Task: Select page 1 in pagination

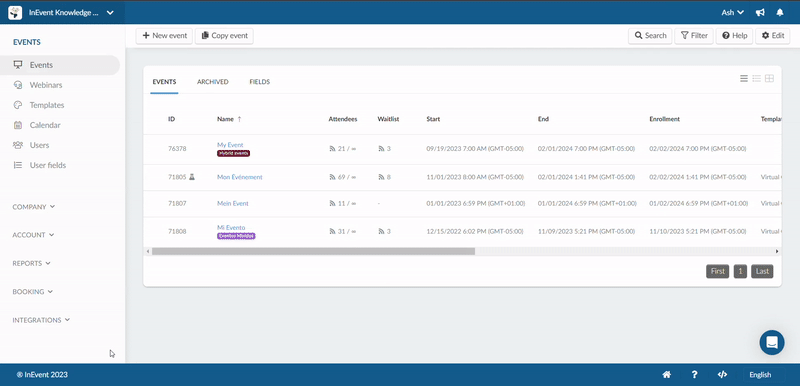Action: (740, 271)
